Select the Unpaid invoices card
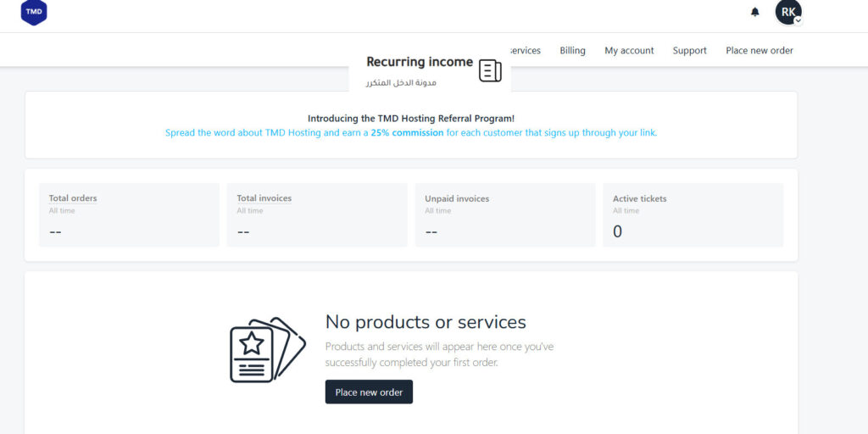The height and width of the screenshot is (434, 868). tap(505, 214)
